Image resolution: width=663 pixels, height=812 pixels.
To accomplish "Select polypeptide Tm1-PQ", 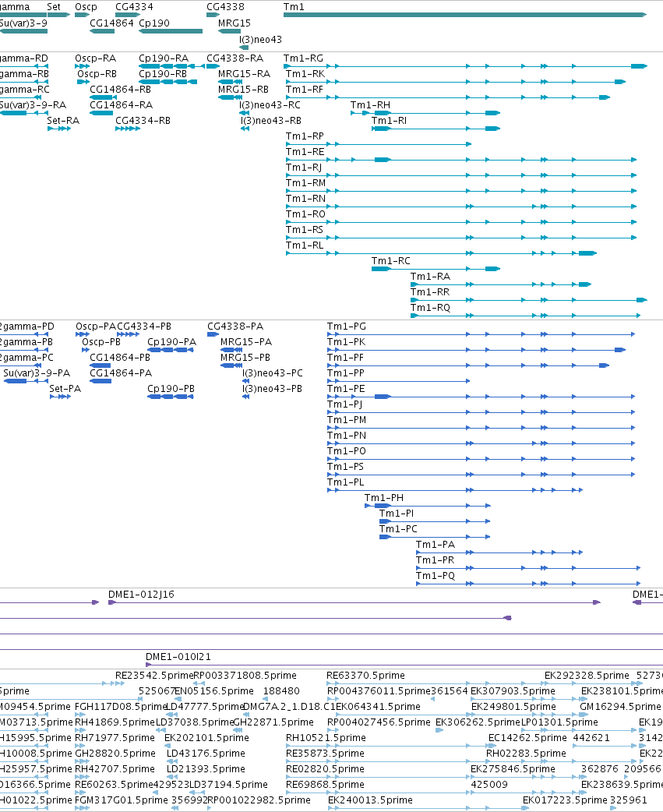I will 528,584.
